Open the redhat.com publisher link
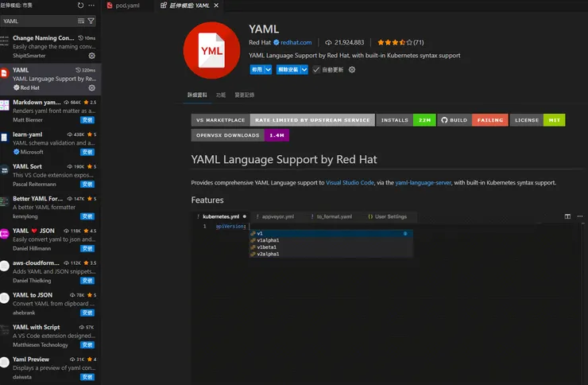This screenshot has width=588, height=385. point(296,42)
